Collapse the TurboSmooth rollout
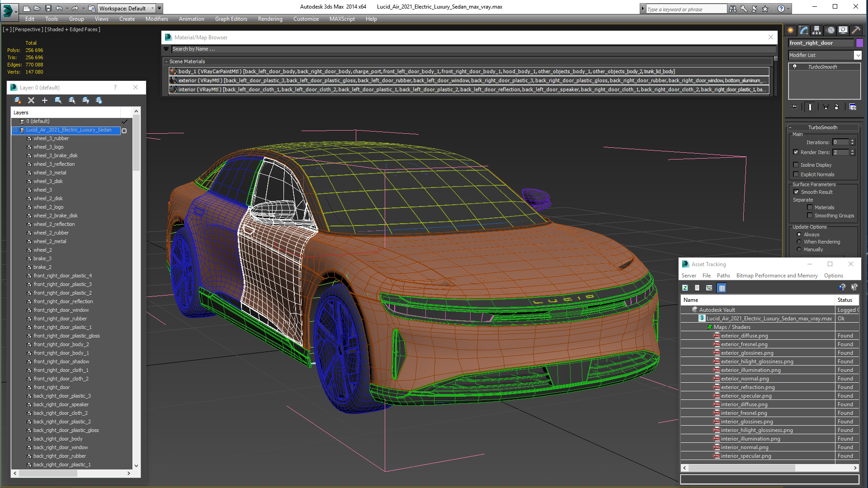Screen dimensions: 868x488 pyautogui.click(x=790, y=127)
